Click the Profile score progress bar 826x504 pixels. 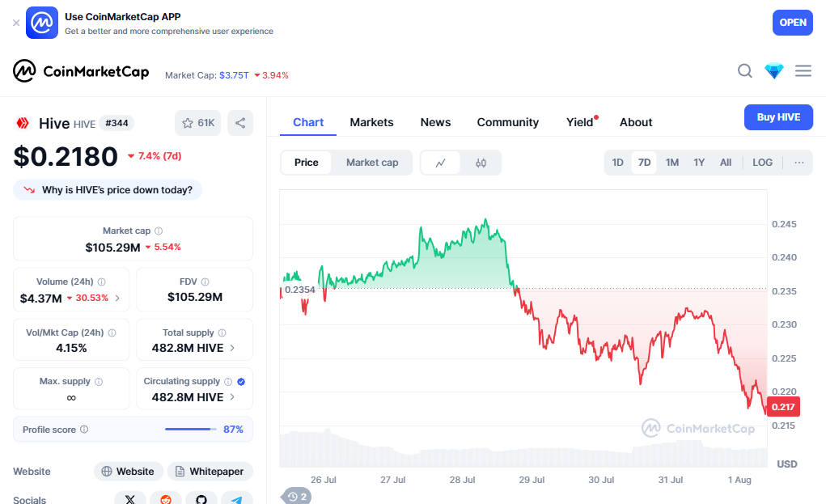191,430
